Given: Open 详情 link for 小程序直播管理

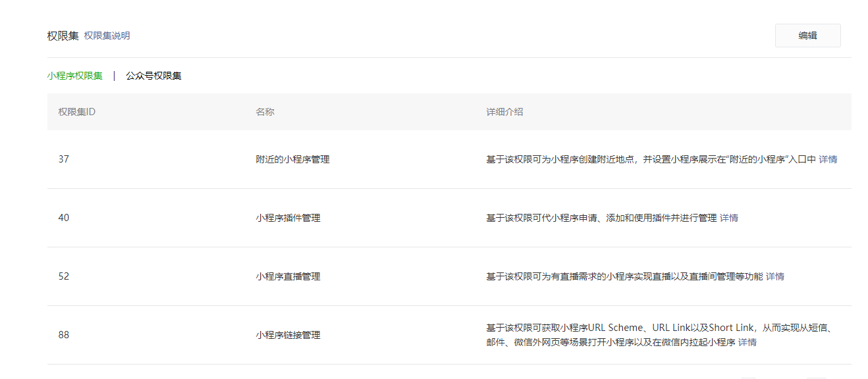Looking at the screenshot, I should 775,276.
